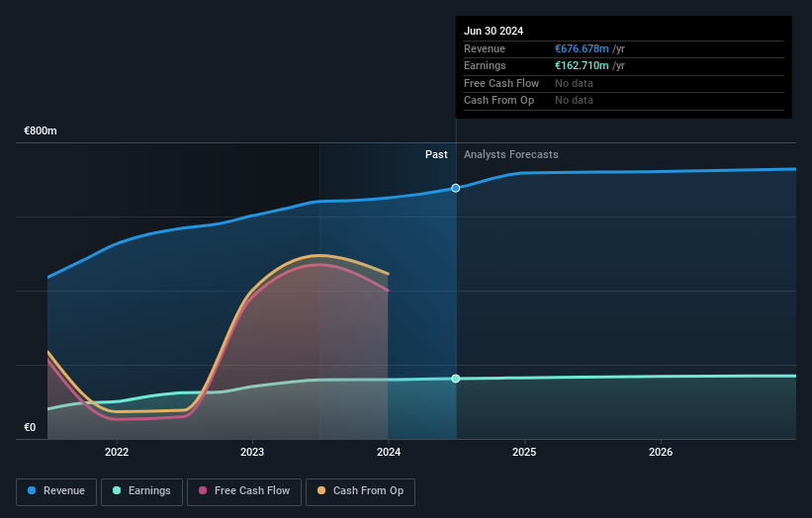Image resolution: width=812 pixels, height=518 pixels.
Task: Click the Past label on chart
Action: 436,155
